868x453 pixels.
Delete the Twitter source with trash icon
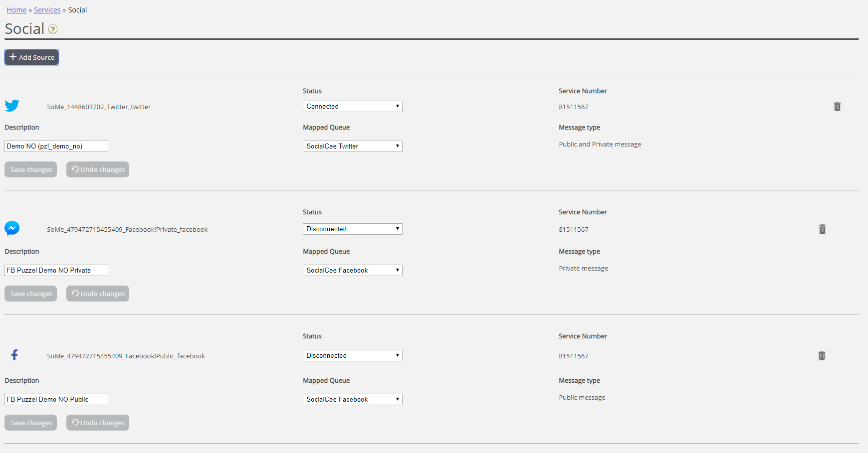[837, 107]
